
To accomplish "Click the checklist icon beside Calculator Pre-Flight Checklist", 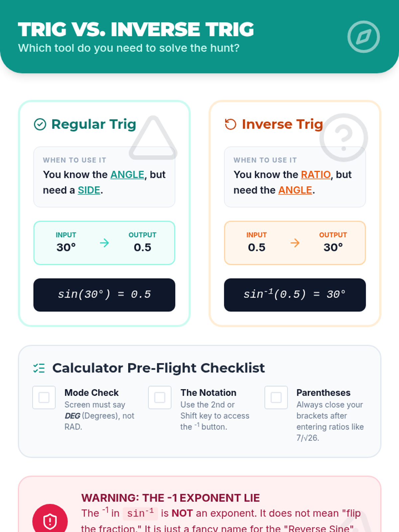I will pyautogui.click(x=39, y=368).
